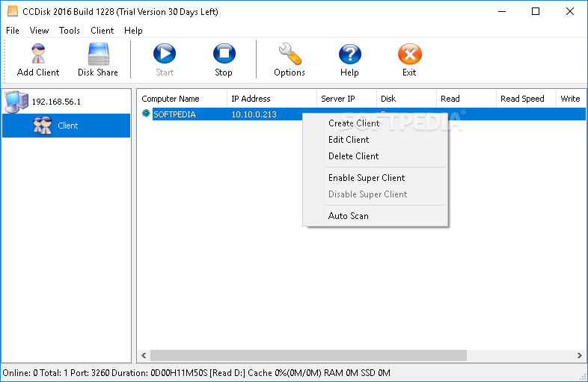Viewport: 588px width, 382px height.
Task: Click the Read column header
Action: [x=466, y=99]
